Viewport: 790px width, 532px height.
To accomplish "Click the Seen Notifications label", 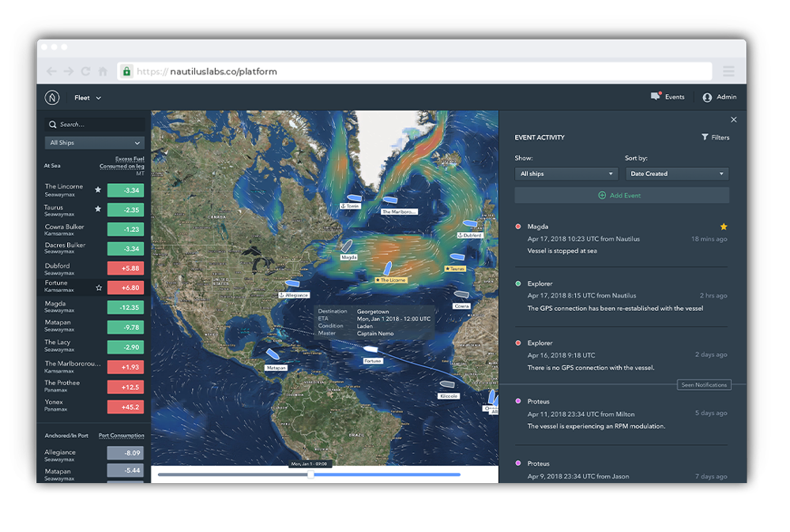I will pyautogui.click(x=704, y=385).
